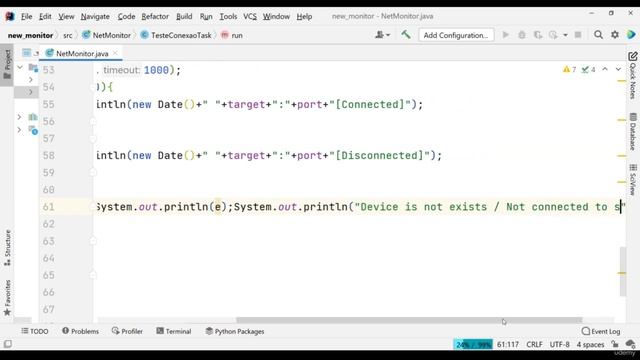Click the horizontal editor scrollbar thumb

409,320
